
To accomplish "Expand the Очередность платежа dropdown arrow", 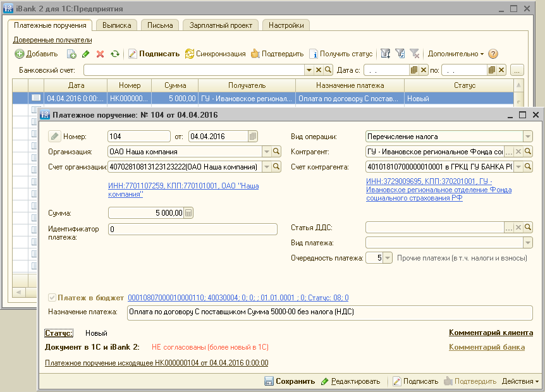I will coord(388,258).
